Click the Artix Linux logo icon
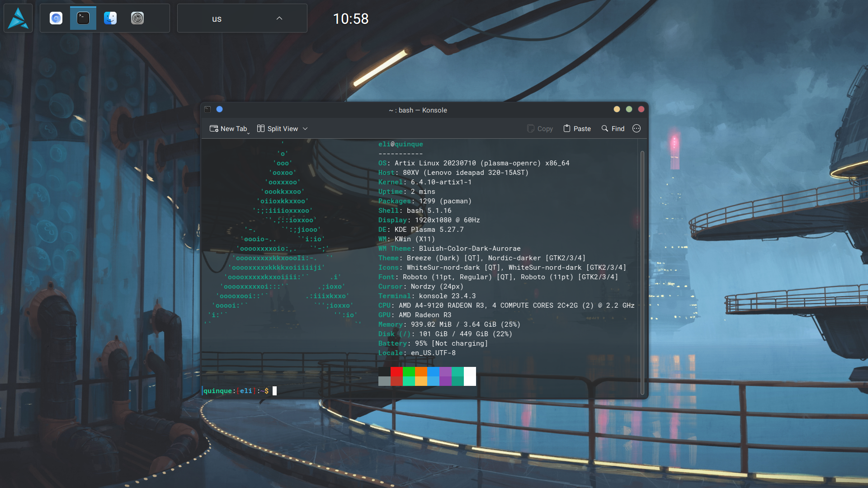The width and height of the screenshot is (868, 488). point(18,18)
